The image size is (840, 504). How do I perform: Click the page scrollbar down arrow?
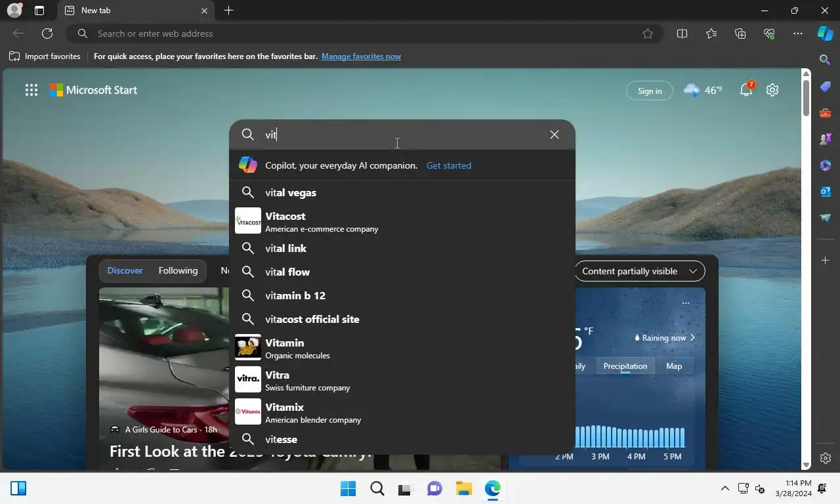point(807,465)
